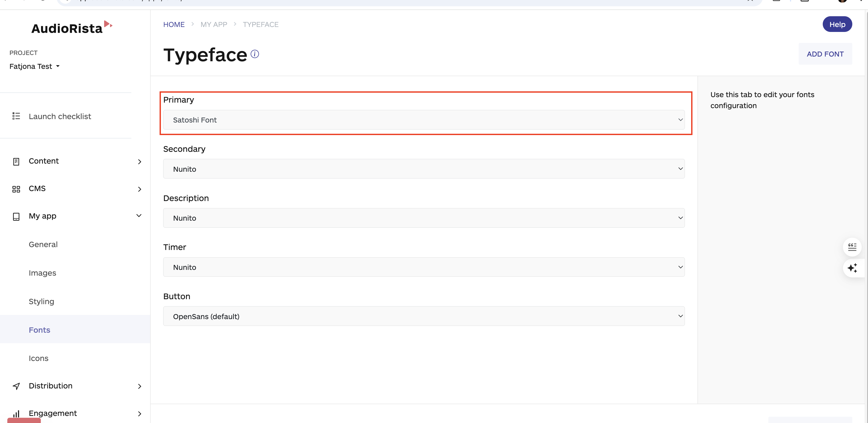Click the Distribution send icon
The width and height of the screenshot is (868, 423).
[16, 386]
